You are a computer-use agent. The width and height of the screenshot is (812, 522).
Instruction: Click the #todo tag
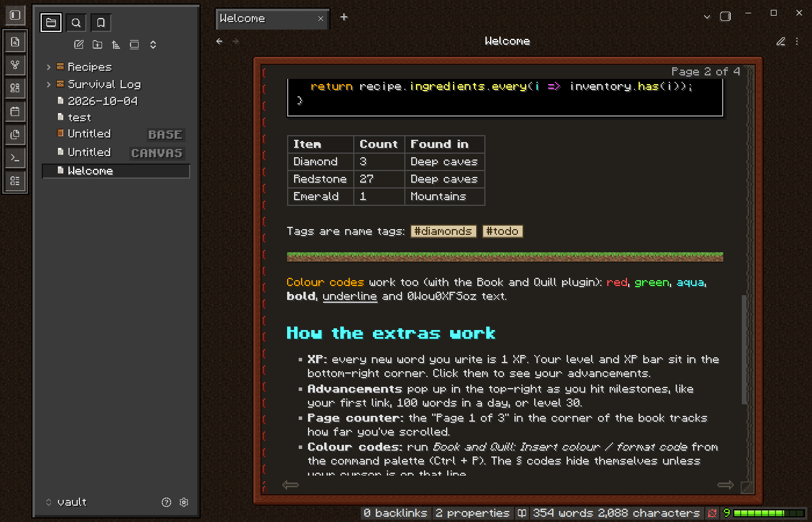502,231
